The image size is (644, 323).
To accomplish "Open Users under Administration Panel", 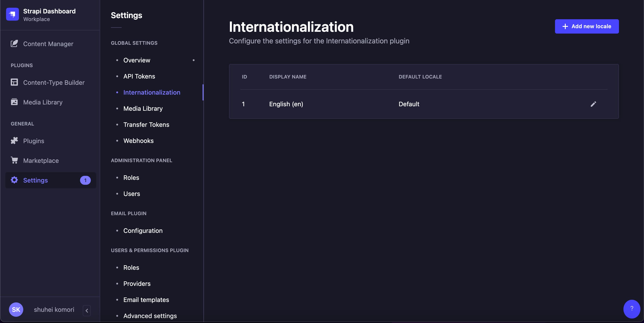I will [132, 194].
